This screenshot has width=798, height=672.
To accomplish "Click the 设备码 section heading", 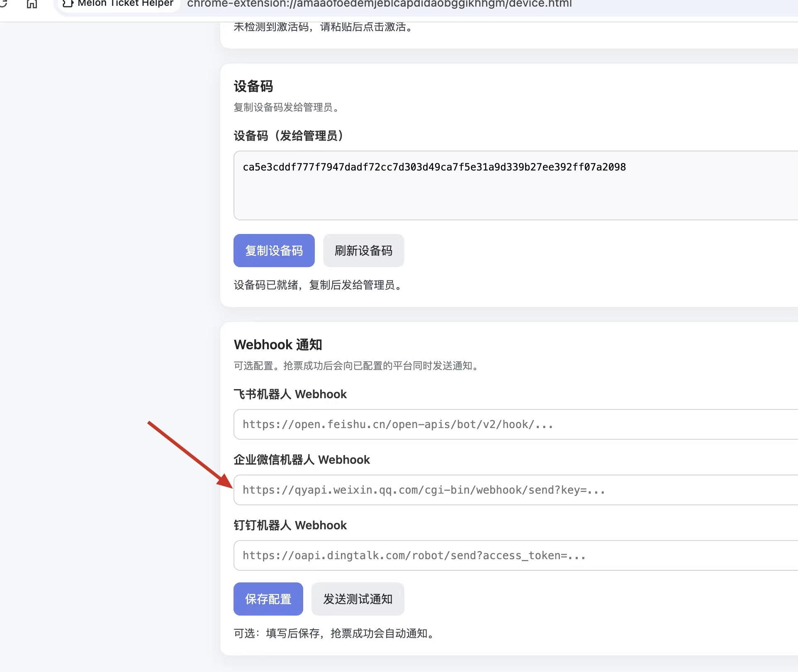I will (x=253, y=86).
